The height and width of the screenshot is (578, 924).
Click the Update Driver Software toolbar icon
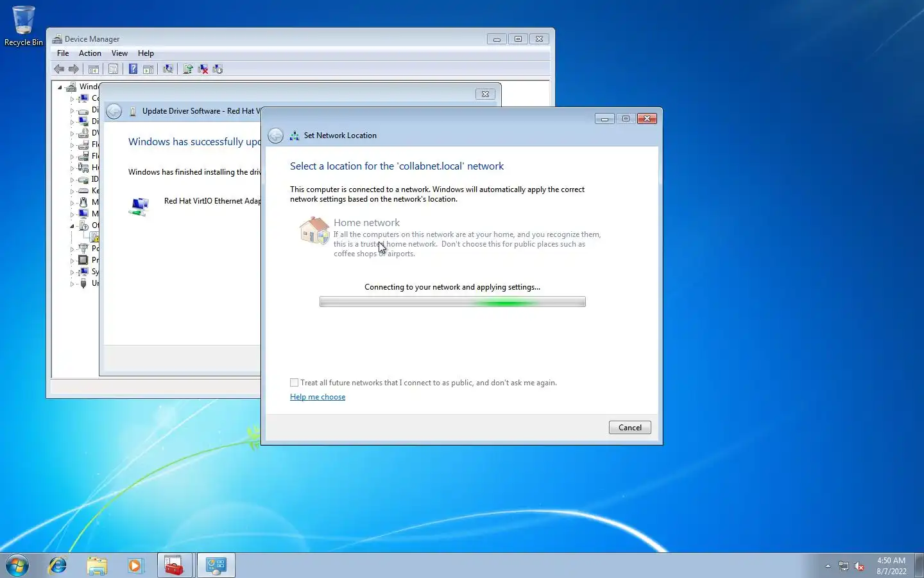click(x=188, y=69)
